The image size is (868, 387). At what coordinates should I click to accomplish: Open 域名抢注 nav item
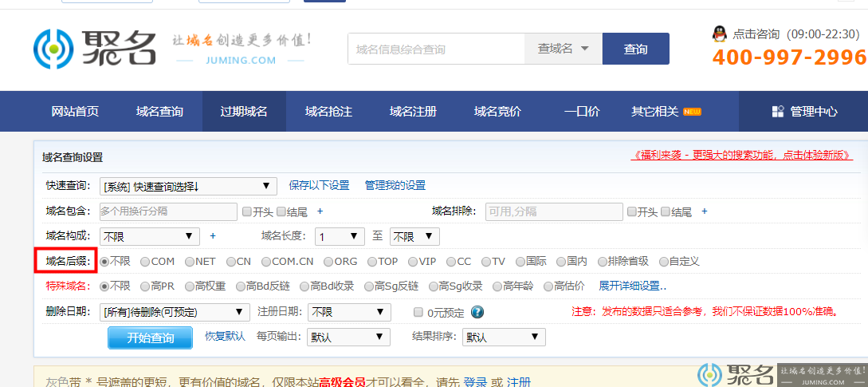tap(328, 112)
